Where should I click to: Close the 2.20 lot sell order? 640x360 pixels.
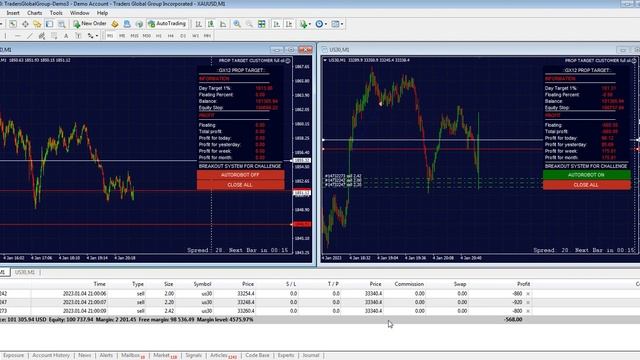coord(528,302)
